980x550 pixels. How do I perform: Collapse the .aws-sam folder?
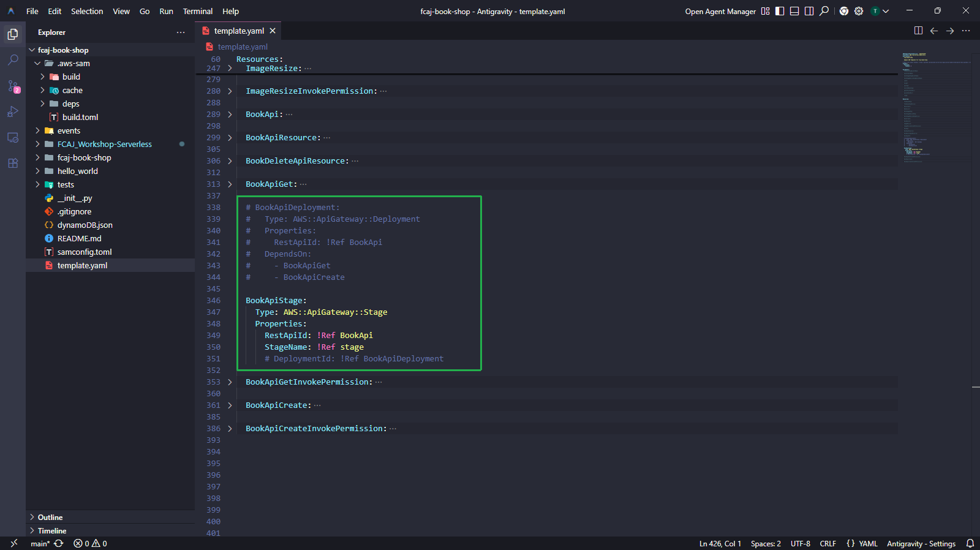(37, 64)
